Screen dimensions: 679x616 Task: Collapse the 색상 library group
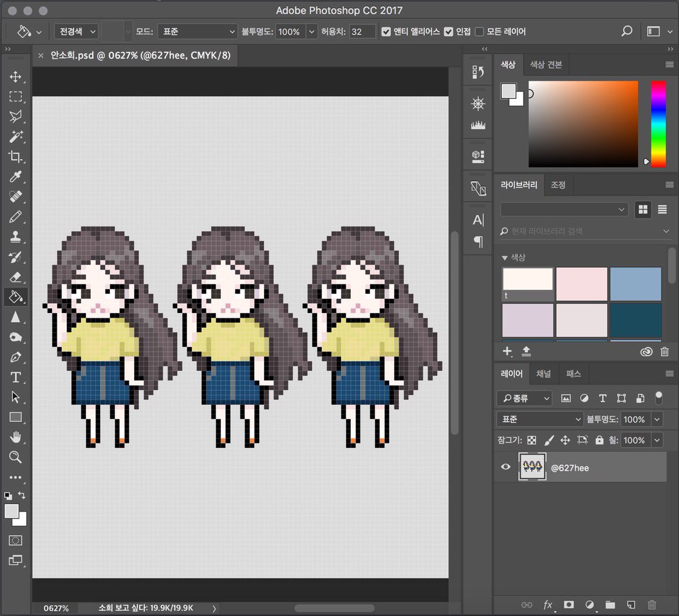(505, 258)
